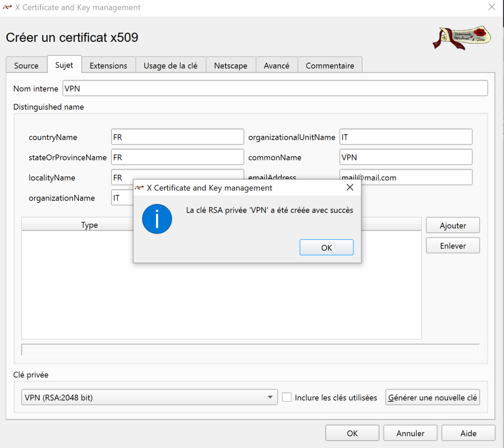Image resolution: width=504 pixels, height=448 pixels.
Task: Click 'Générer une nouvelle clé' button
Action: [432, 397]
